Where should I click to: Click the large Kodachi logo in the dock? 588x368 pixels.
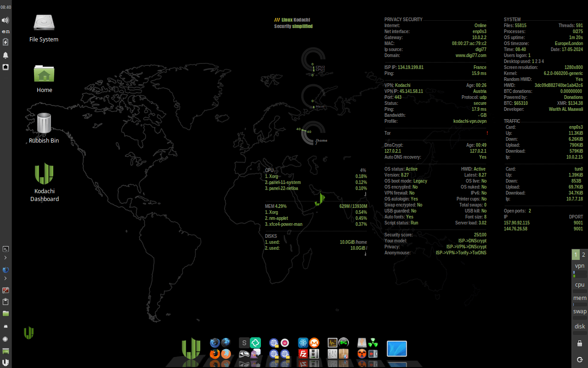[191, 349]
